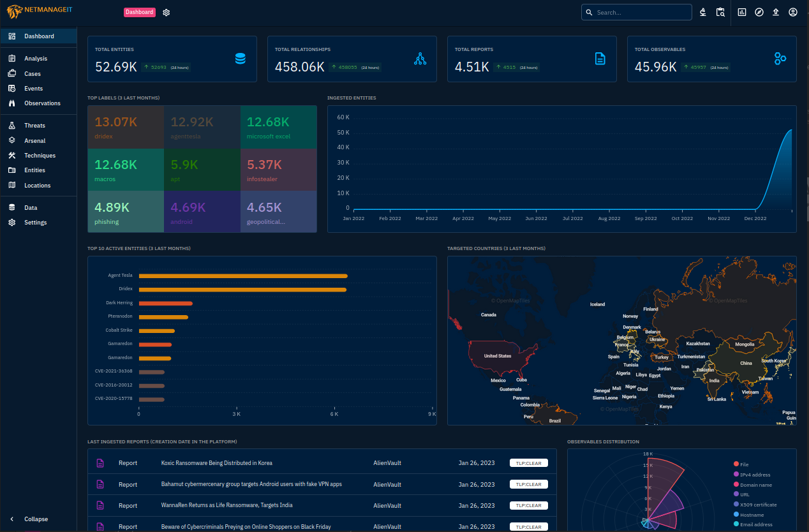Toggle the IPv4 address legend series
Viewport: 809px width, 532px height.
click(x=755, y=475)
